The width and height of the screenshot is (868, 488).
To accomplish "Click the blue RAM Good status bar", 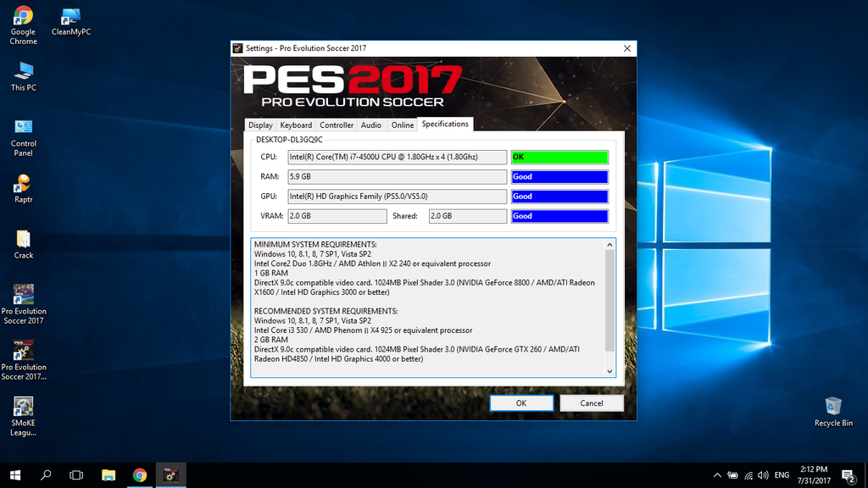I will pos(559,177).
